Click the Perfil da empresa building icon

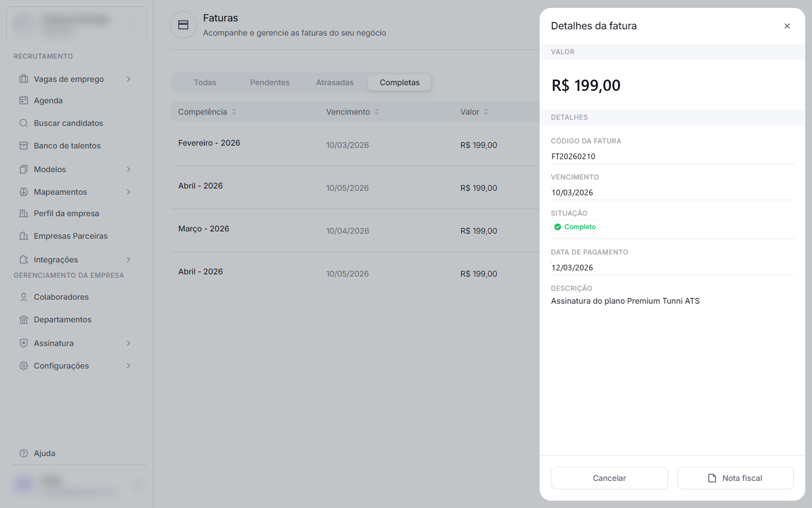24,213
